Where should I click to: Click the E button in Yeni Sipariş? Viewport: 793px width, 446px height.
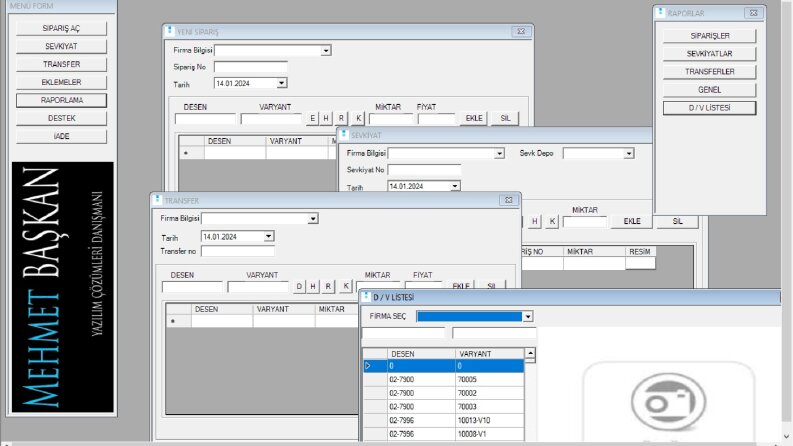coord(312,118)
